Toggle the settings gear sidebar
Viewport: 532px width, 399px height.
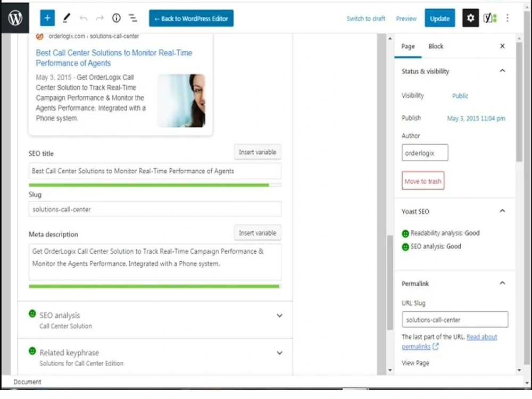(x=471, y=18)
